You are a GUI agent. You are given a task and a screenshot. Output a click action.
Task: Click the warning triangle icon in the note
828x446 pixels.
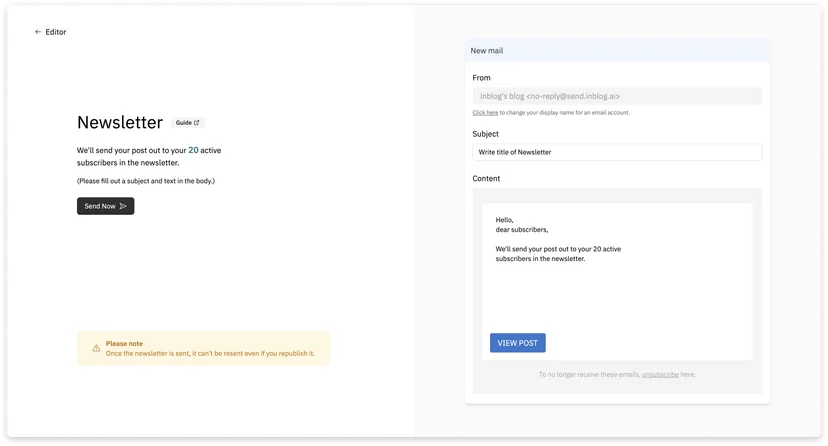(x=96, y=348)
